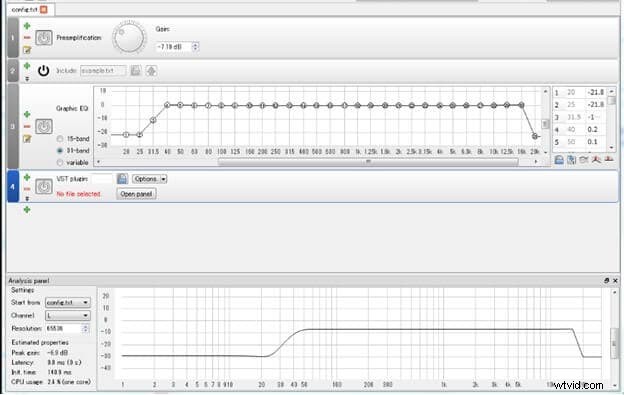Select the 15-band radio option
The image size is (624, 395).
pos(60,139)
